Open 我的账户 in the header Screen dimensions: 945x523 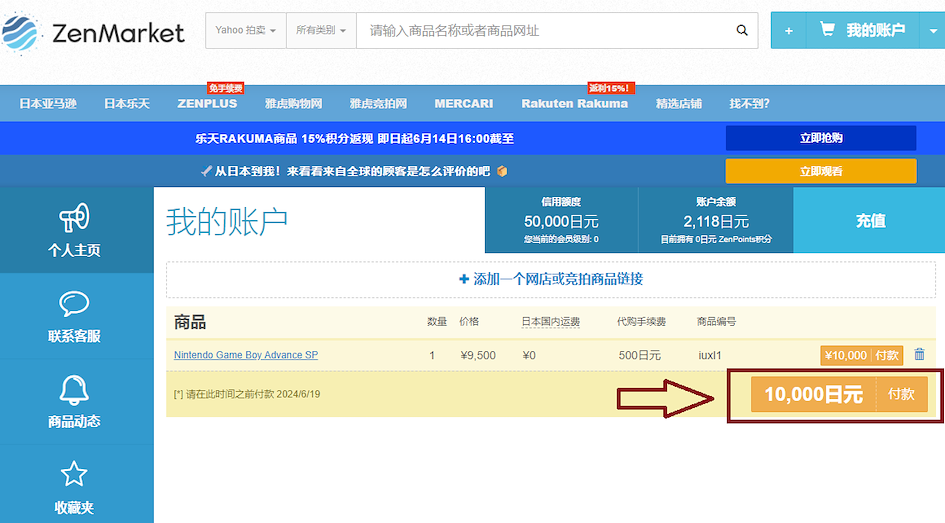pyautogui.click(x=875, y=30)
